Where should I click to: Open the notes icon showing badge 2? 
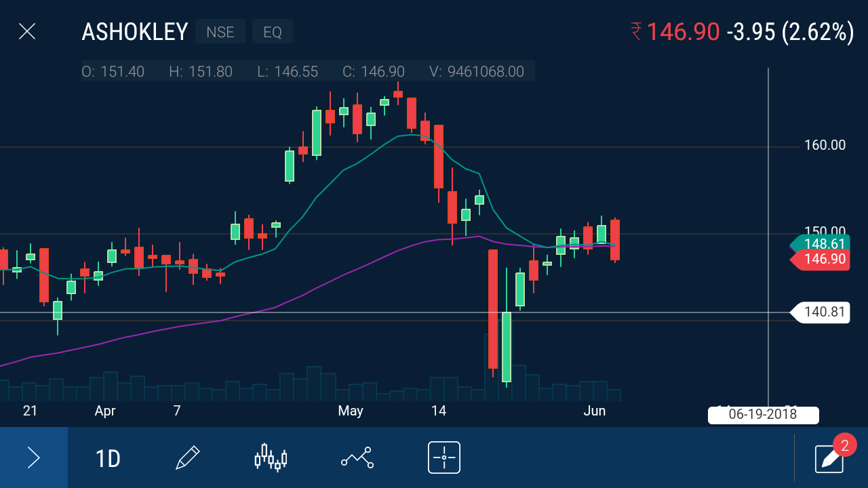click(829, 459)
